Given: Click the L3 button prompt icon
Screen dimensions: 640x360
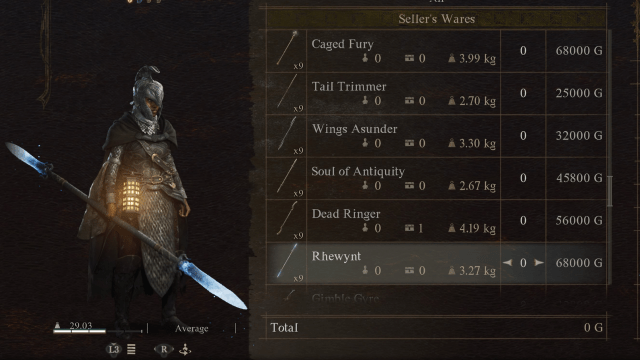Looking at the screenshot, I should (x=114, y=349).
